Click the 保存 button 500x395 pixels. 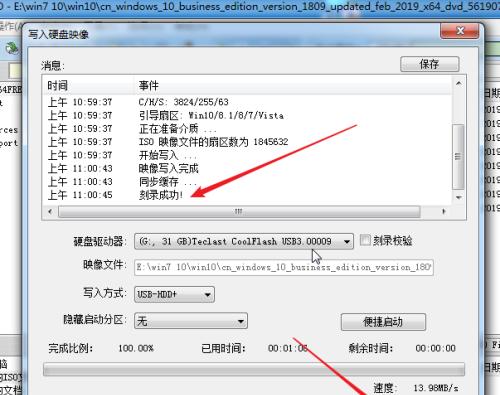[429, 64]
